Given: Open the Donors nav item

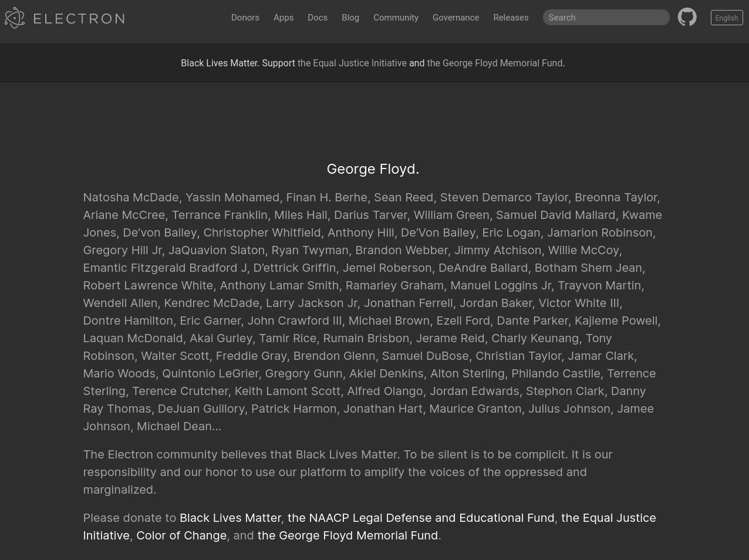Looking at the screenshot, I should click(245, 18).
